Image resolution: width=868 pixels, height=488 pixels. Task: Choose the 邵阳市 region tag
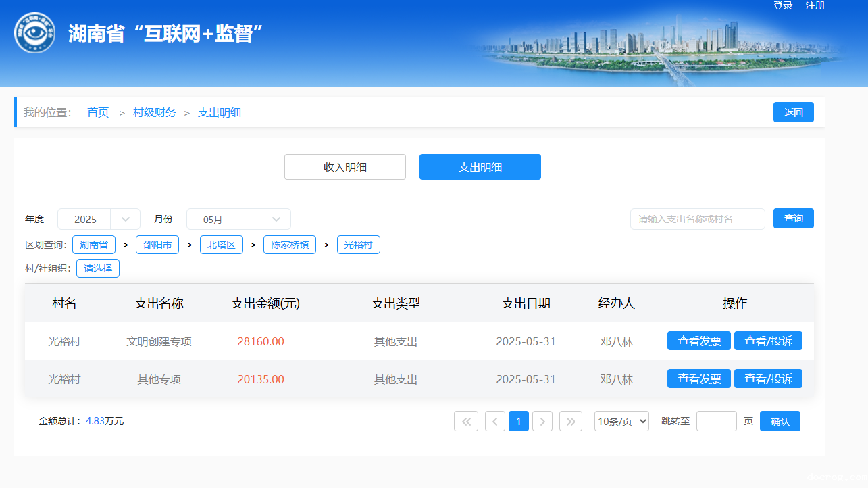tap(157, 245)
